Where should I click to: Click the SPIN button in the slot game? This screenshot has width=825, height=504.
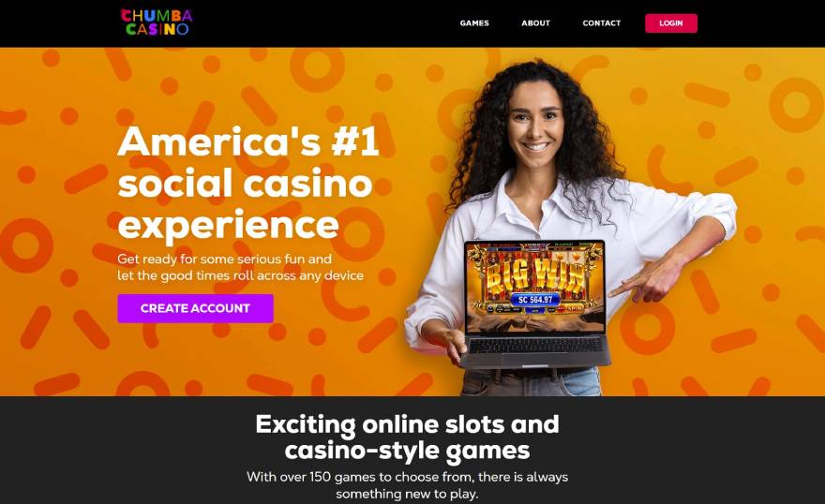click(x=575, y=309)
